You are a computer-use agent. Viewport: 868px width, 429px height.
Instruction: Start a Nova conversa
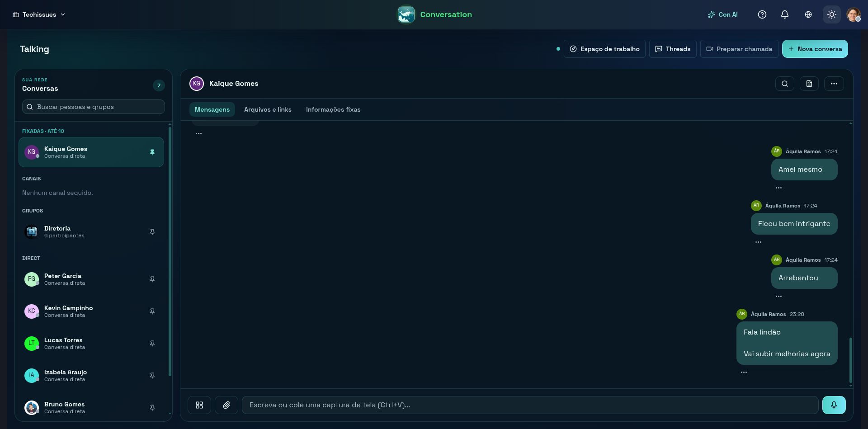815,49
